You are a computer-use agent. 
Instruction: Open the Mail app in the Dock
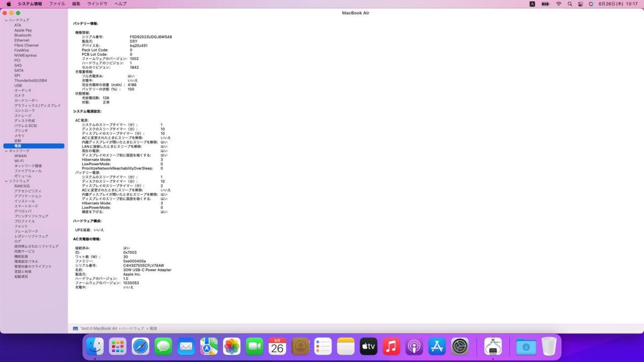[186, 347]
